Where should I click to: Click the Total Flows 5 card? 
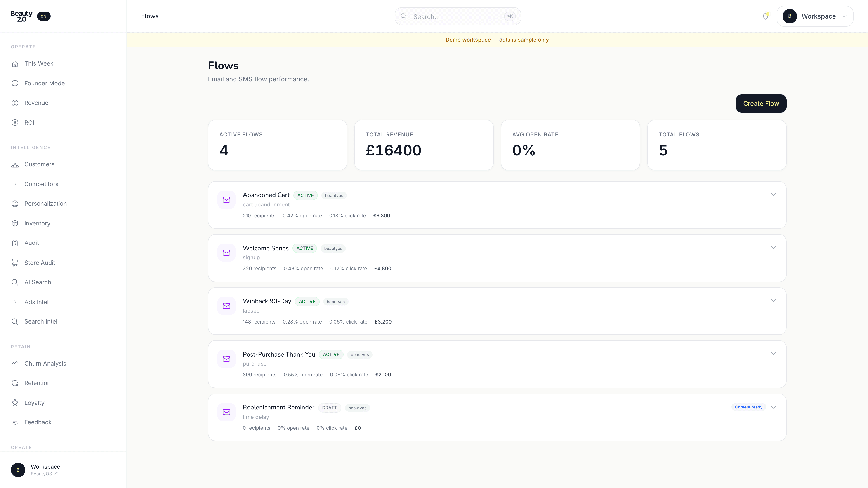pyautogui.click(x=717, y=145)
